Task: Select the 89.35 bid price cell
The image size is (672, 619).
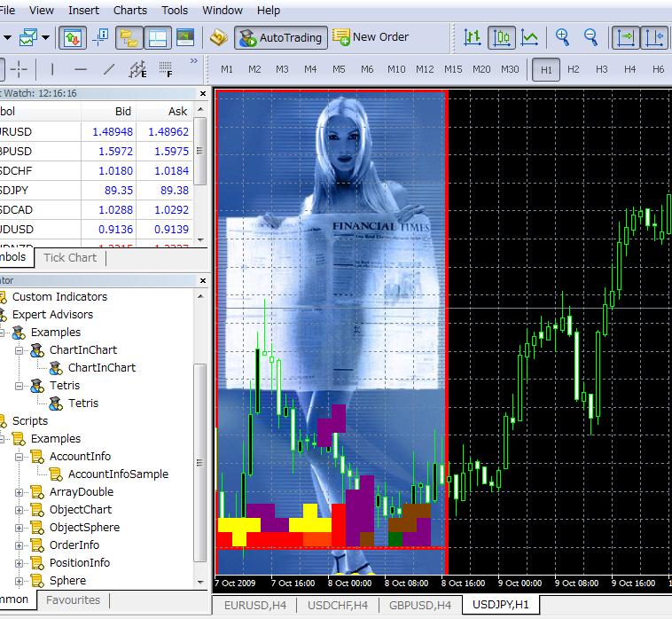Action: pos(109,191)
